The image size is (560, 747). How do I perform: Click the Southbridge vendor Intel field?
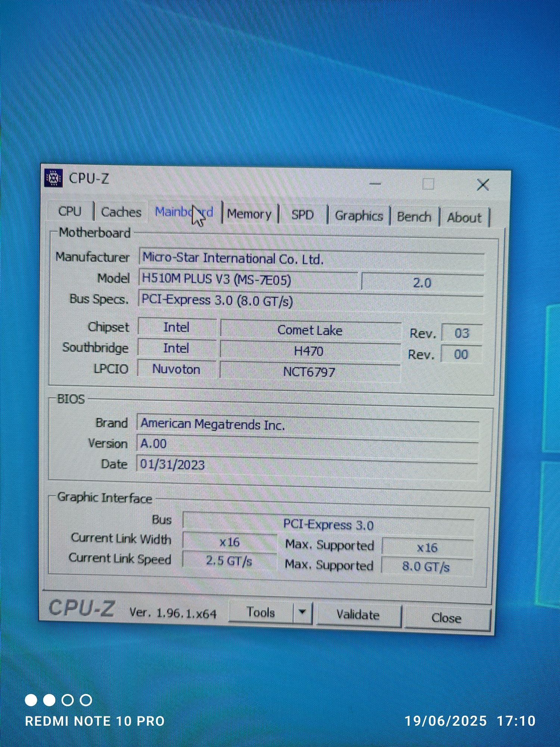coord(176,348)
